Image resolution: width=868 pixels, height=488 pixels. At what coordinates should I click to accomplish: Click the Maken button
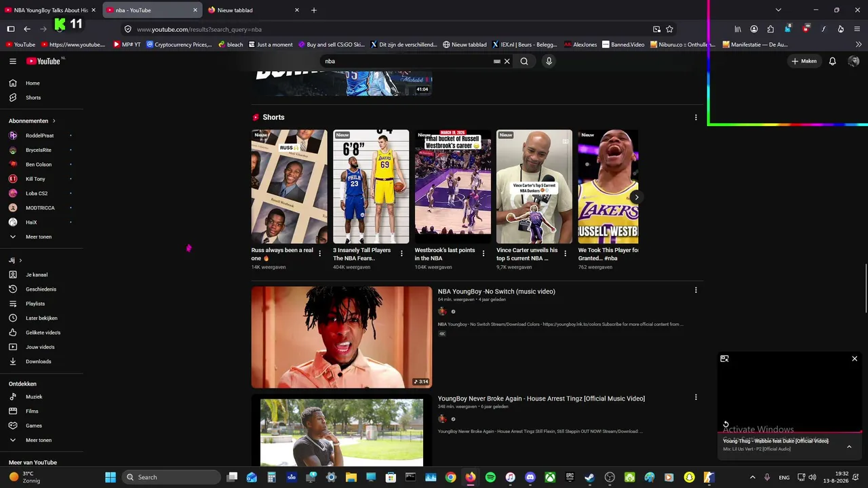click(x=804, y=61)
